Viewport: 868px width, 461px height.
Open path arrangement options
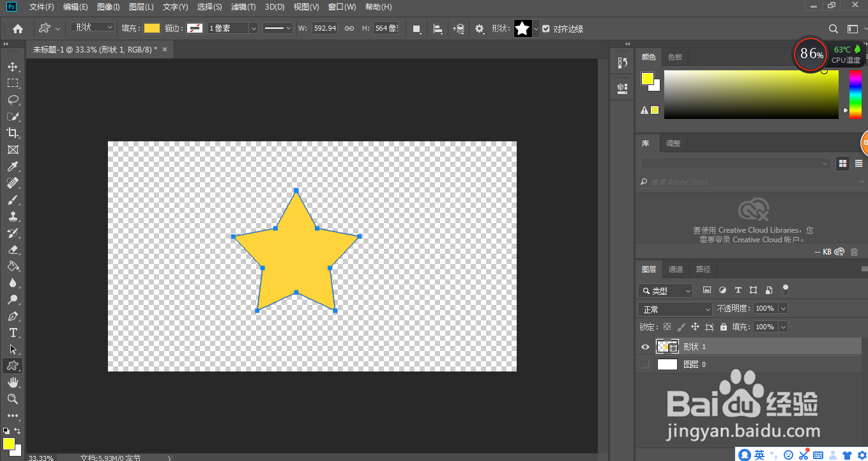[x=459, y=29]
